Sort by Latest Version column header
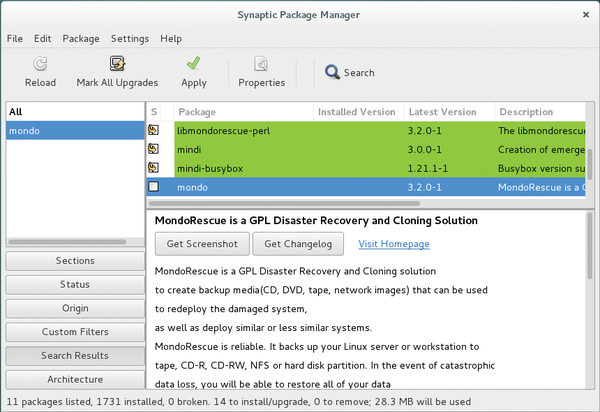This screenshot has width=600, height=412. [x=449, y=112]
